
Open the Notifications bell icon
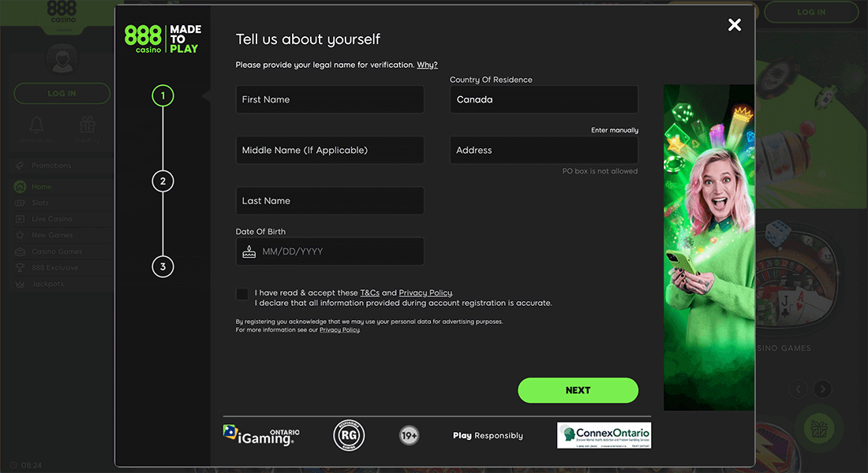pyautogui.click(x=36, y=125)
